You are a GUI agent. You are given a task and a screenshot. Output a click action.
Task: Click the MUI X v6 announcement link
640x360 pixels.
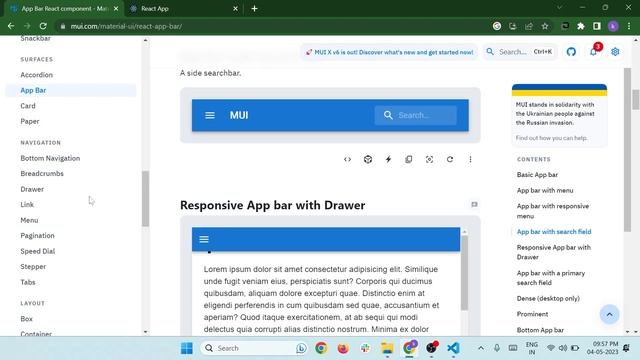tap(389, 52)
